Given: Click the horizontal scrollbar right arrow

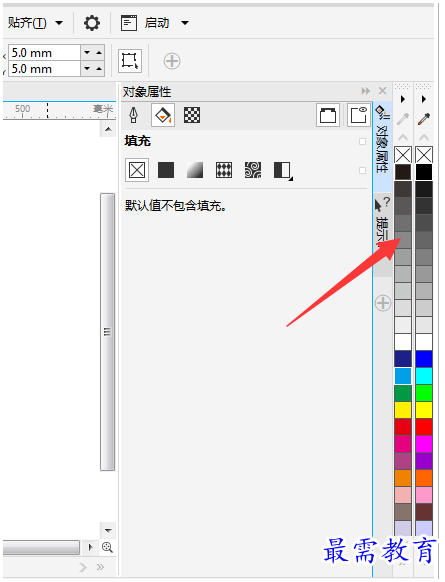Looking at the screenshot, I should (90, 547).
